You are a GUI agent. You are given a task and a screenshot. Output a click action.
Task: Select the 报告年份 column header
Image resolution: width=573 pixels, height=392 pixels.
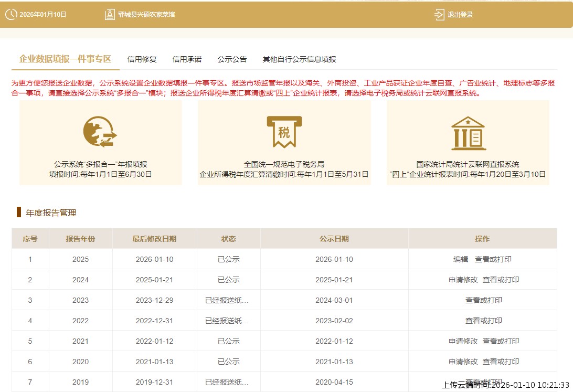click(80, 238)
